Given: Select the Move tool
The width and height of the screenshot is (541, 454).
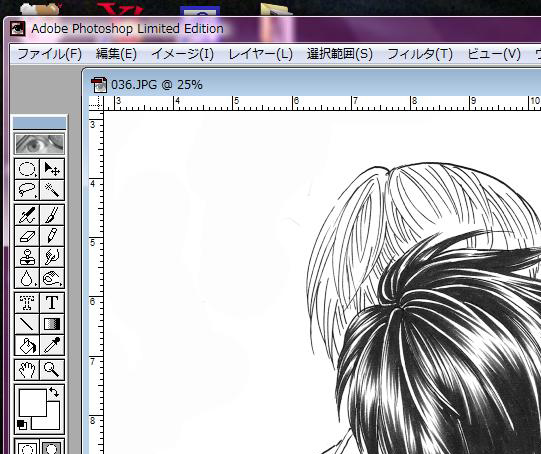Looking at the screenshot, I should tap(52, 169).
